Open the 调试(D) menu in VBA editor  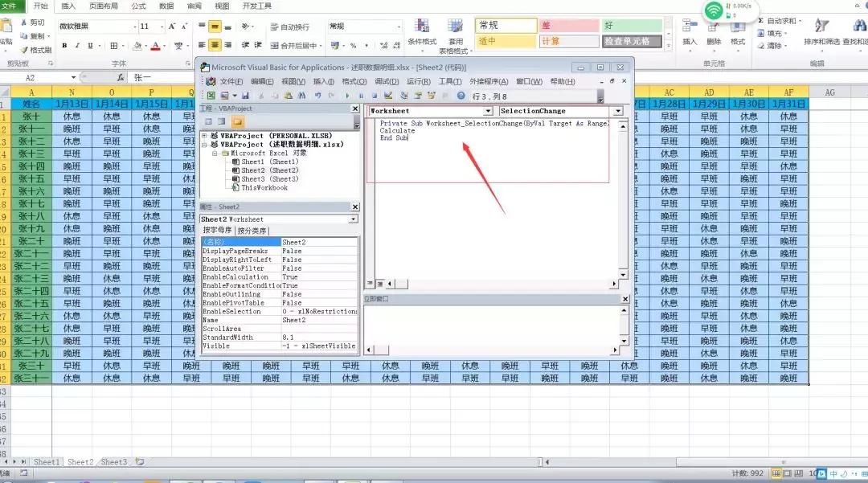386,81
